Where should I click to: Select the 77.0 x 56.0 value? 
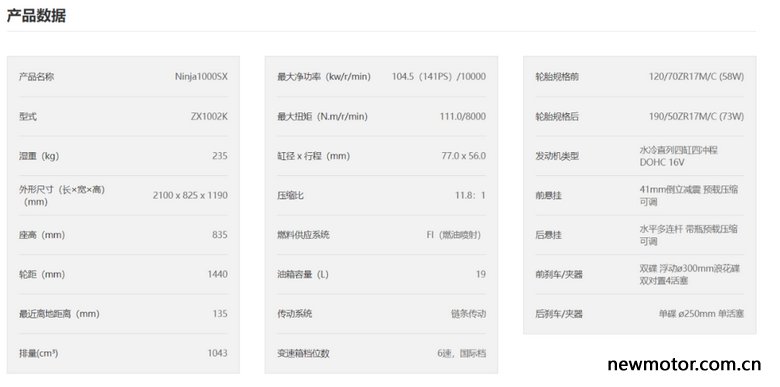click(x=464, y=156)
